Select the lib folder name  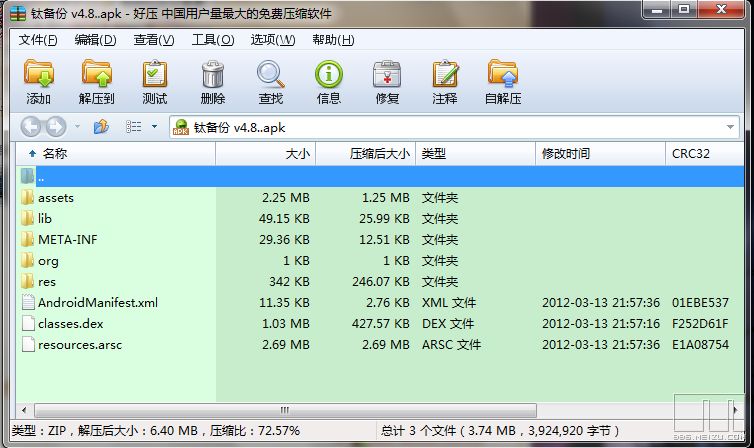tap(45, 219)
